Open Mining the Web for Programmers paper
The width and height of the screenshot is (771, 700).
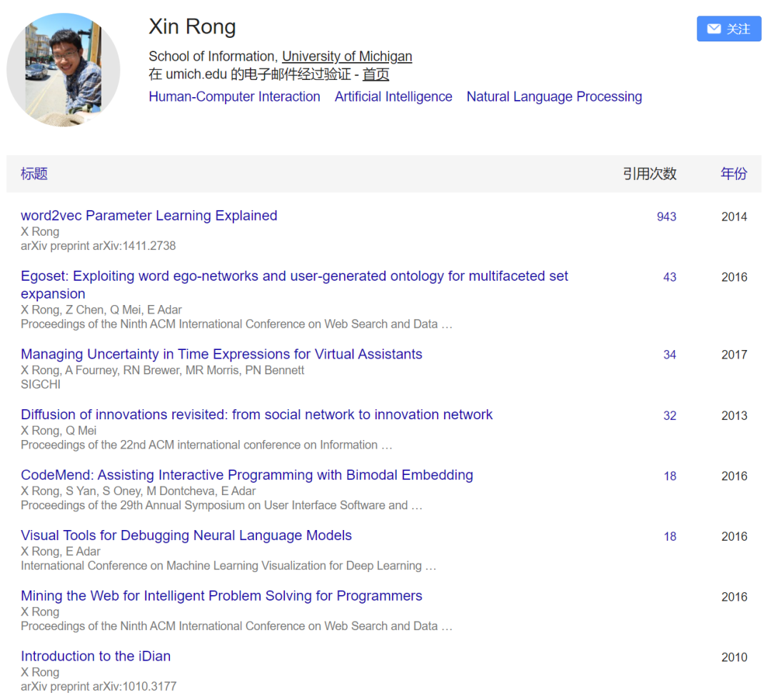click(x=221, y=596)
